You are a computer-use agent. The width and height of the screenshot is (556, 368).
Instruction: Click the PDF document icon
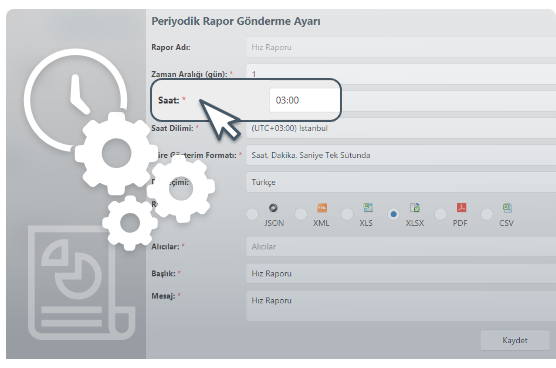[x=461, y=207]
